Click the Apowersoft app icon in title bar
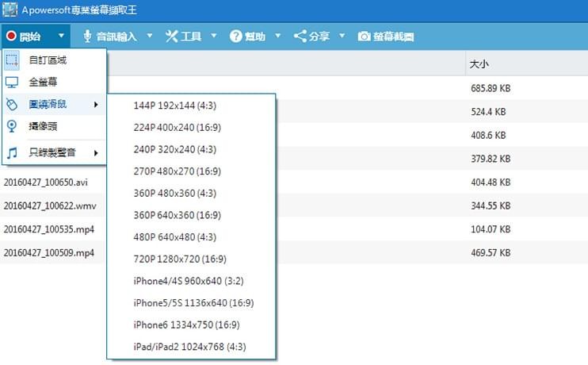 coord(10,10)
